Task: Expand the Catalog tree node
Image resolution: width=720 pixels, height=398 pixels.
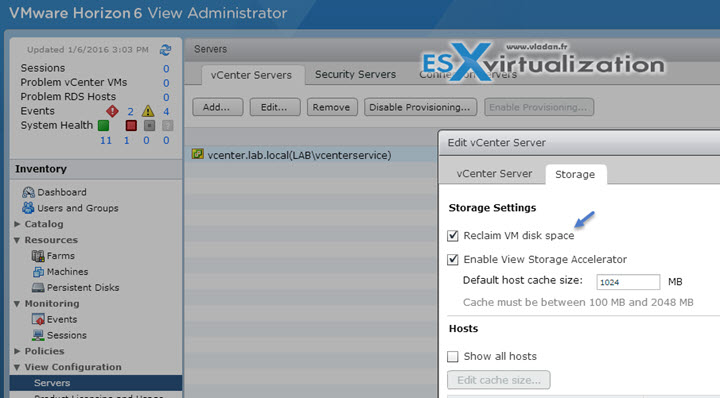Action: 17,224
